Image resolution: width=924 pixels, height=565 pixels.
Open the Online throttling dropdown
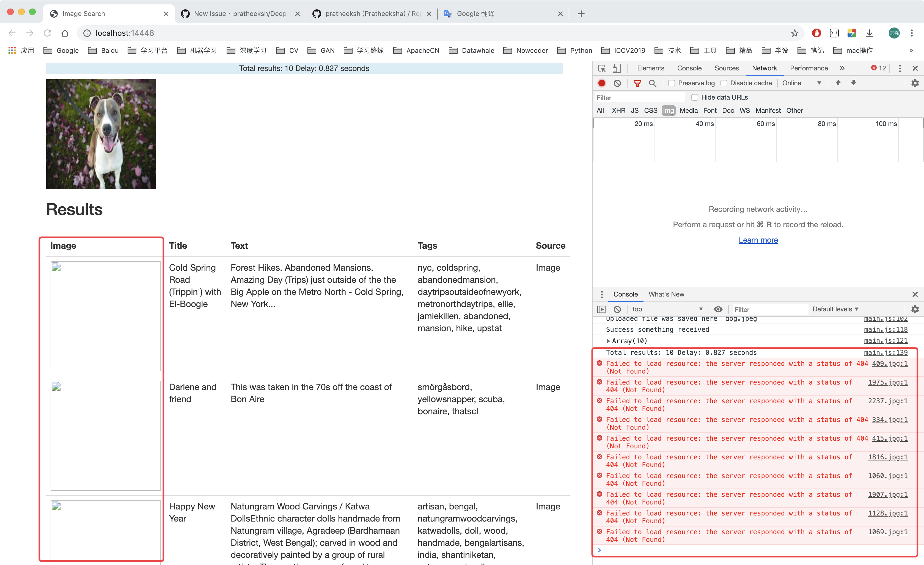coord(801,83)
